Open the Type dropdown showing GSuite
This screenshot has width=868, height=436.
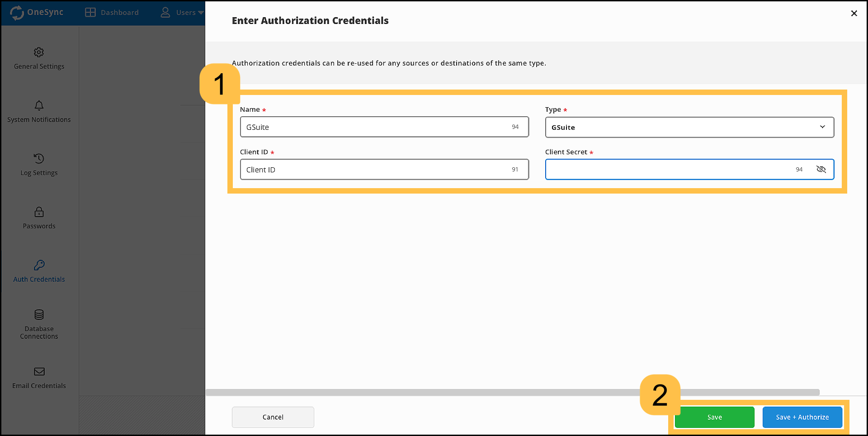(x=689, y=127)
